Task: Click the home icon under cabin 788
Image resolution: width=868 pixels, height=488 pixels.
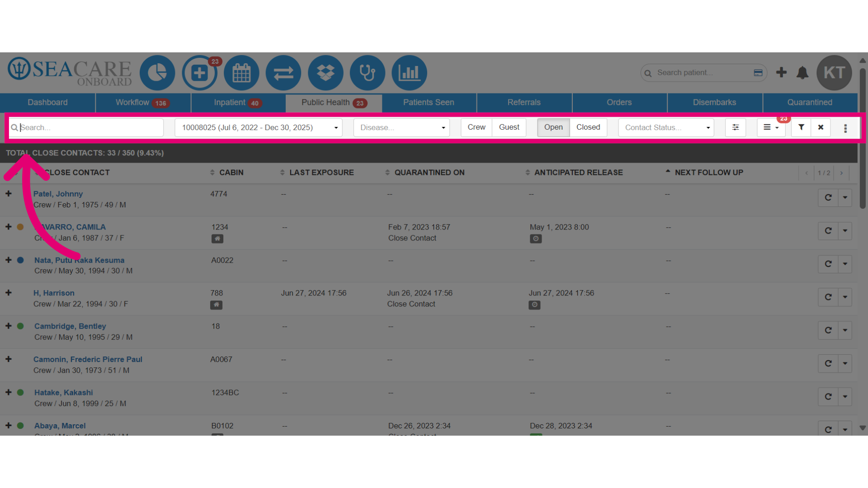Action: (216, 305)
